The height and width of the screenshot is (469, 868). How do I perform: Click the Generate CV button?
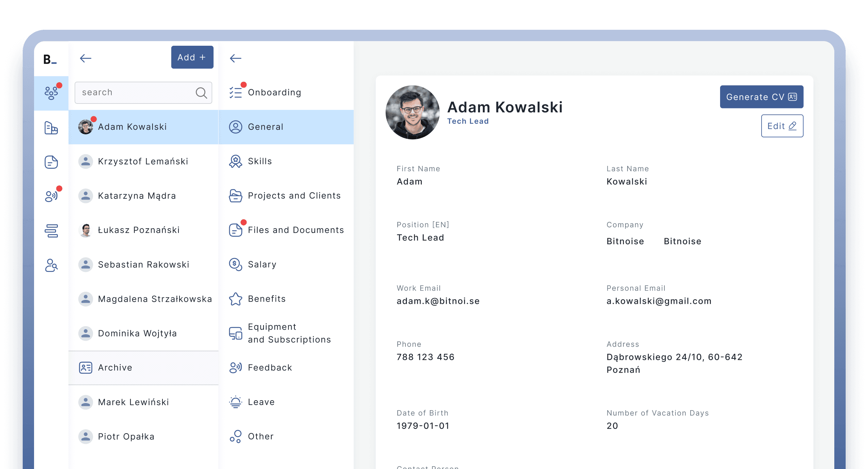tap(761, 97)
